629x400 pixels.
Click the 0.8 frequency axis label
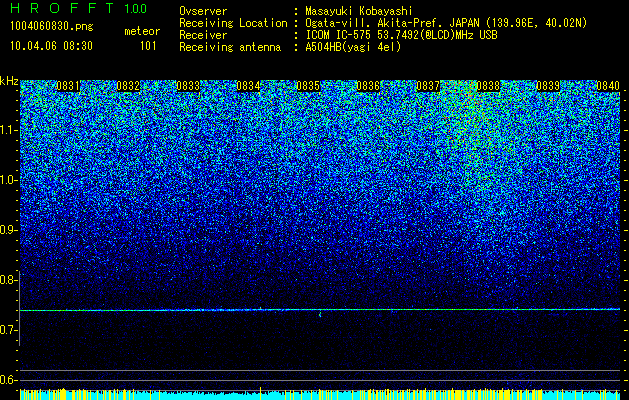coord(8,280)
